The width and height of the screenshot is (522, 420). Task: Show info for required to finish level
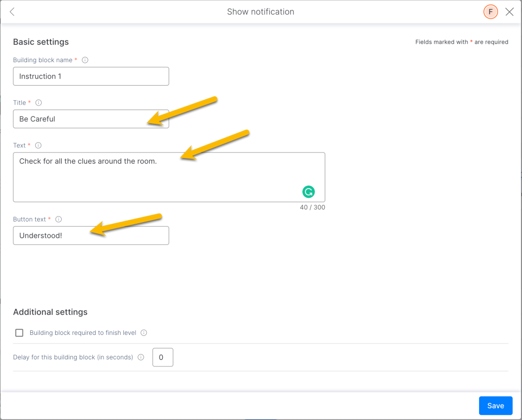(144, 333)
